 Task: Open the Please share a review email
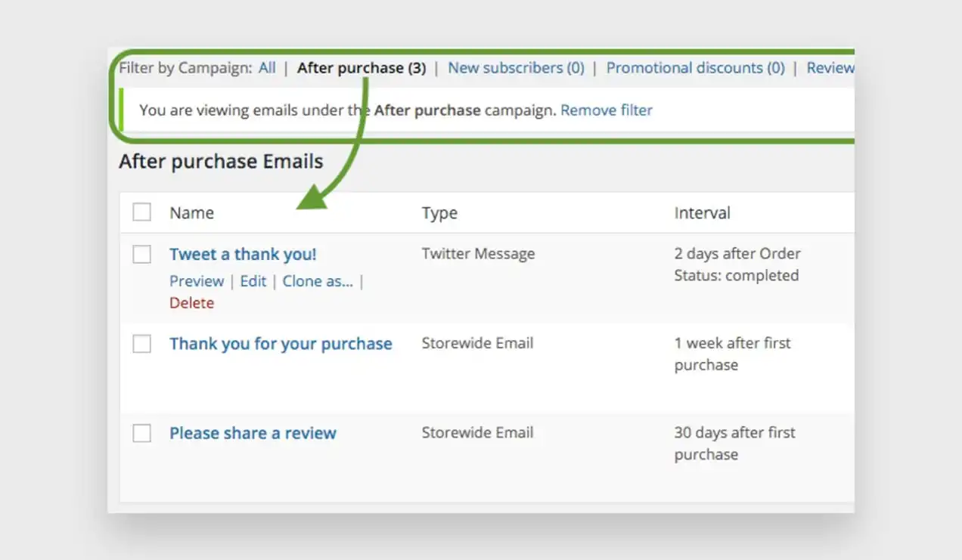pos(253,433)
